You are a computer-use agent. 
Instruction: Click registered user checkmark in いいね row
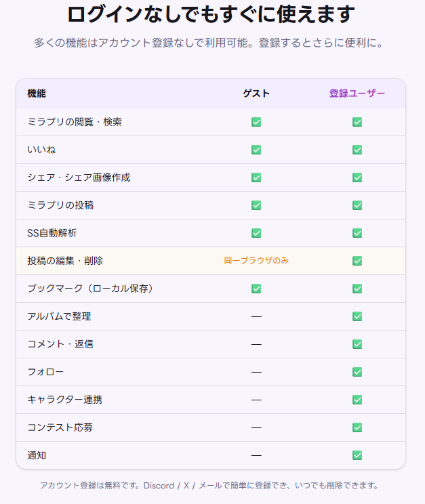(357, 150)
